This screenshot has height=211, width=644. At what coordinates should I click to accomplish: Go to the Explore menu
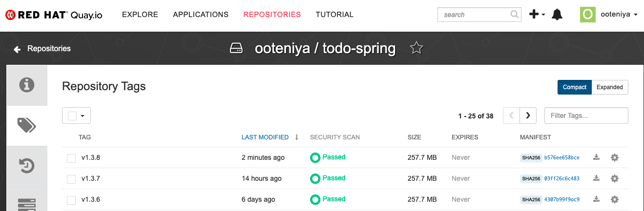(140, 15)
